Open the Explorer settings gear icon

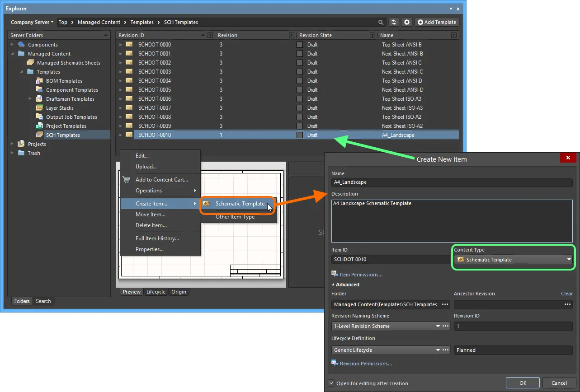407,22
